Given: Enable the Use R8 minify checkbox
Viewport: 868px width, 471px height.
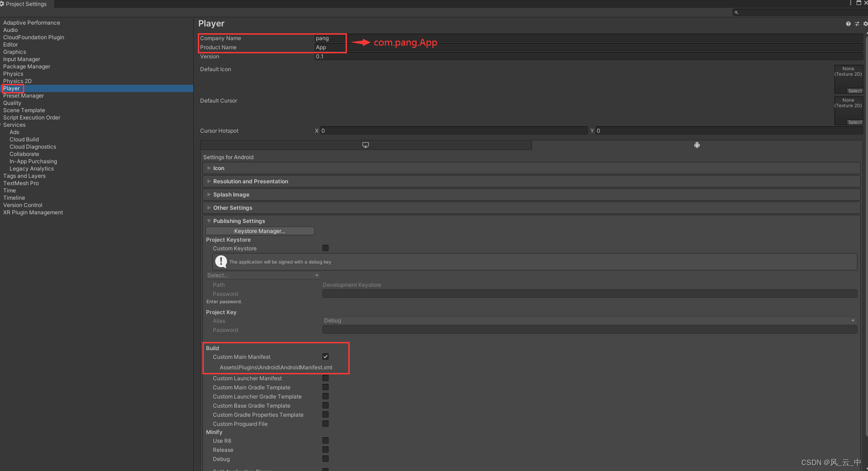Looking at the screenshot, I should tap(325, 440).
